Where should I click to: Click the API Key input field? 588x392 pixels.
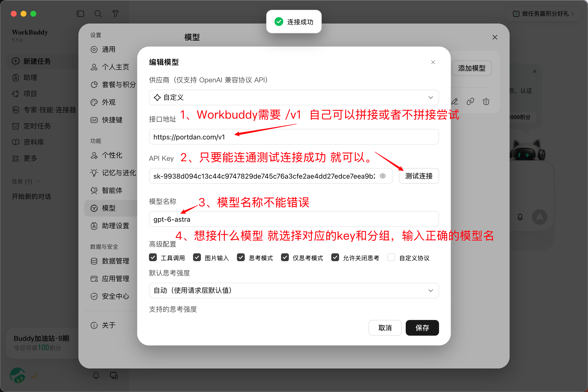click(x=271, y=176)
